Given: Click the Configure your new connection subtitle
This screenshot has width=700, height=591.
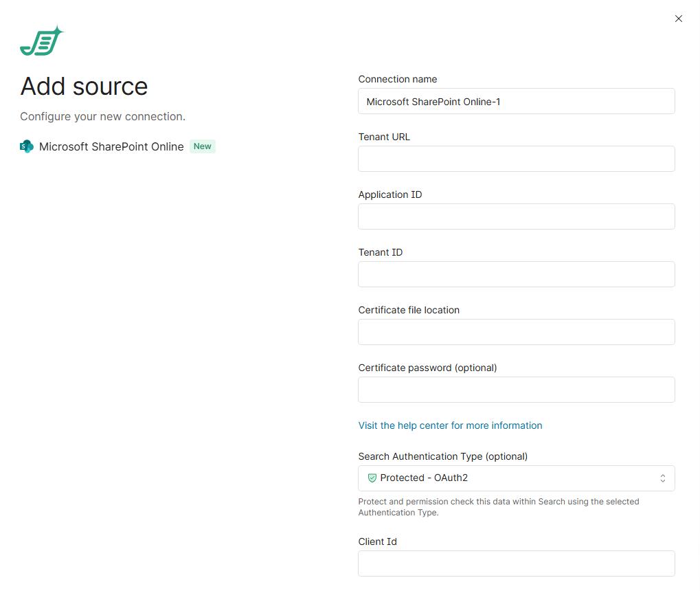Looking at the screenshot, I should pyautogui.click(x=102, y=117).
